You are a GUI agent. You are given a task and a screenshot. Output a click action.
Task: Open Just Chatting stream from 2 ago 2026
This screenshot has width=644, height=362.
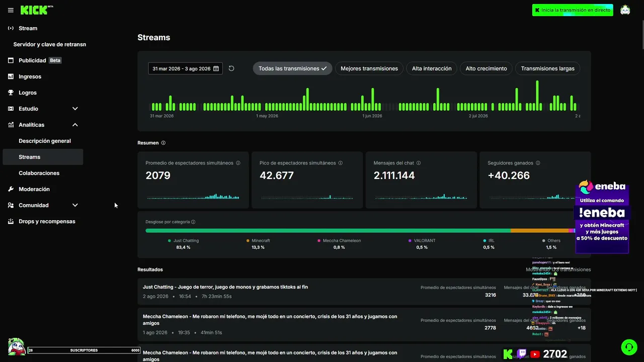tap(364, 292)
